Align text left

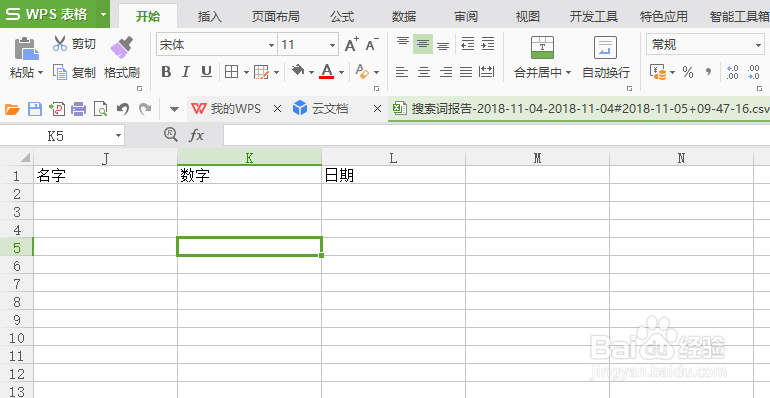pos(402,73)
